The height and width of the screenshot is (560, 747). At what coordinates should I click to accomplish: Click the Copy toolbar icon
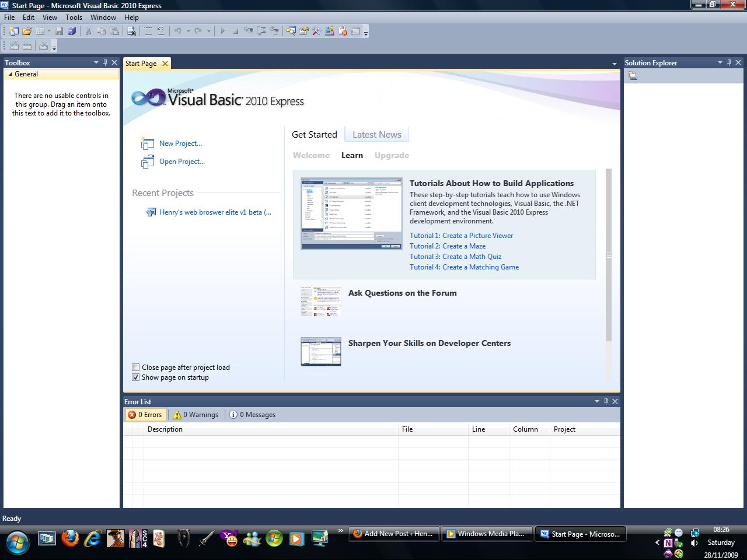101,32
